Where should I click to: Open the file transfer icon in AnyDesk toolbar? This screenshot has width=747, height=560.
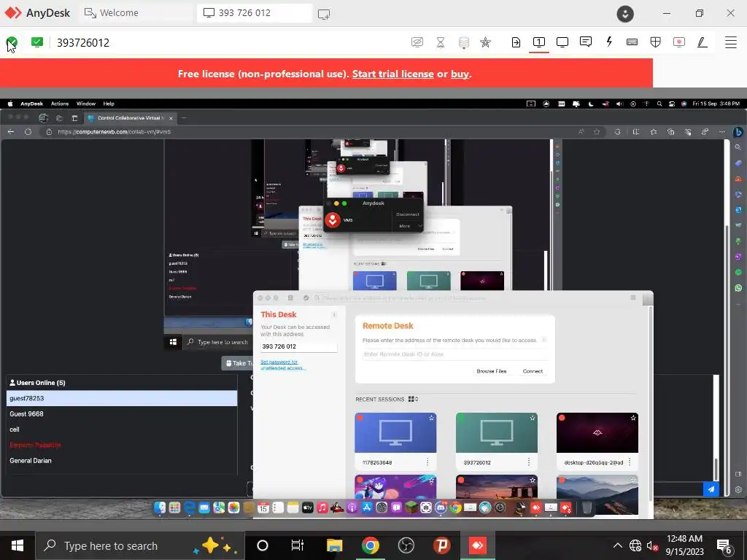(x=516, y=42)
